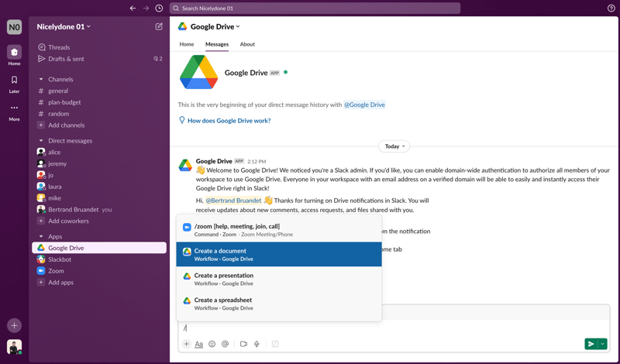This screenshot has height=364, width=620.
Task: Toggle text formatting Aa icon
Action: [199, 344]
